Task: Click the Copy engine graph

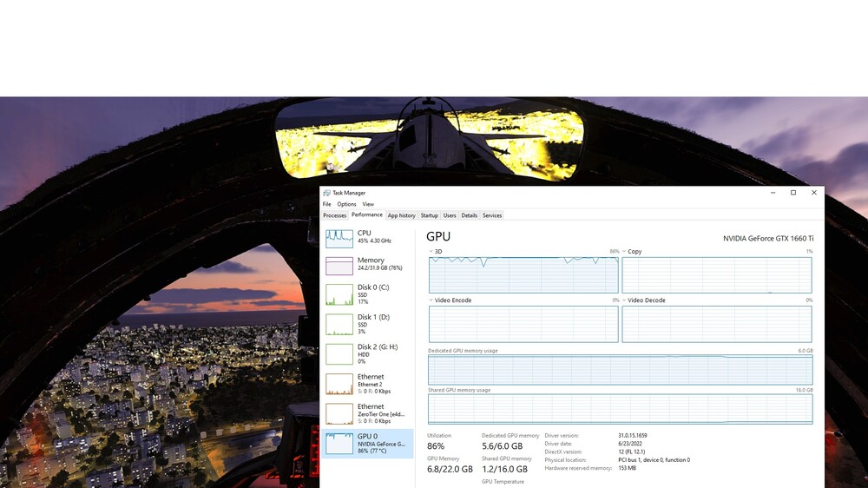Action: [717, 274]
